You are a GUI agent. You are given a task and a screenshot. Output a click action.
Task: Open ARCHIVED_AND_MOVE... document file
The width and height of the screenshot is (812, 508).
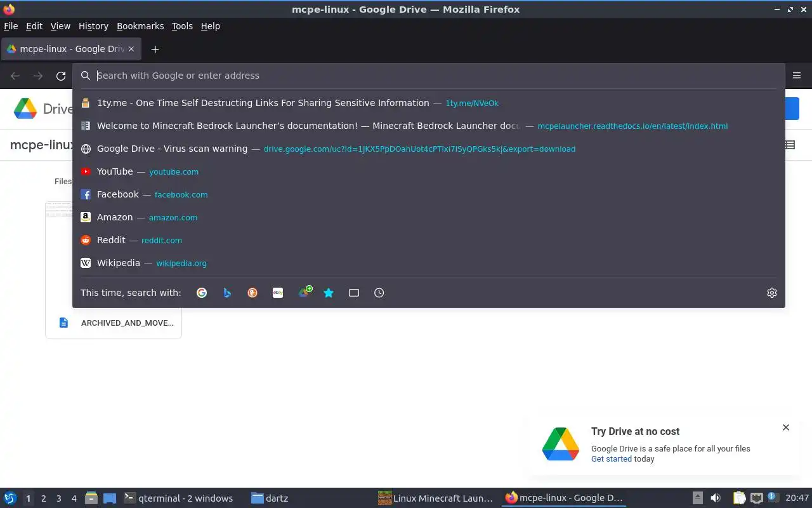pyautogui.click(x=114, y=323)
